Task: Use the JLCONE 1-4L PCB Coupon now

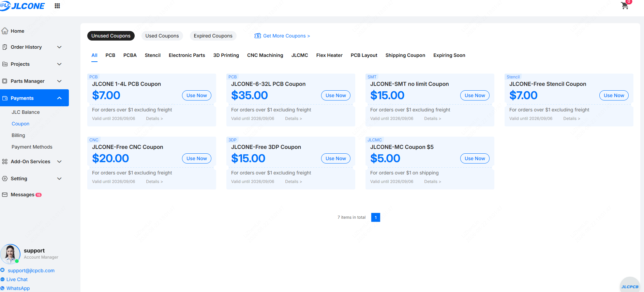Action: [x=197, y=95]
